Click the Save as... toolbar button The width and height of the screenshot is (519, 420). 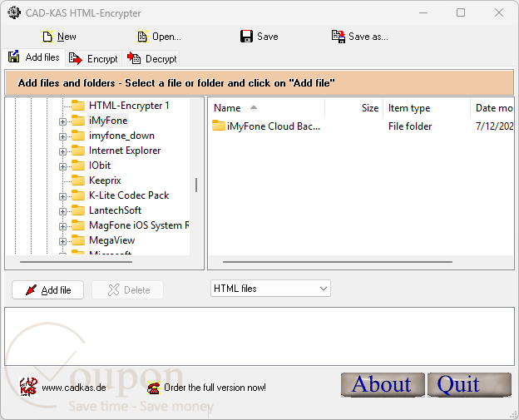click(x=360, y=37)
